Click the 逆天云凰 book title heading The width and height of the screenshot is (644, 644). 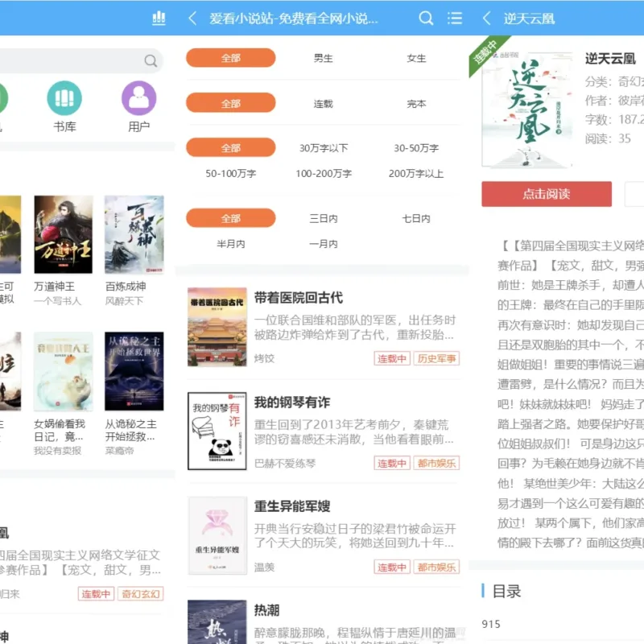point(610,58)
